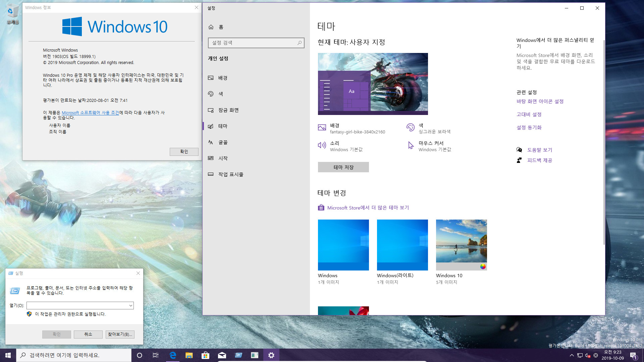This screenshot has height=362, width=644.
Task: Click the 배경 picture icon under current theme
Action: [x=322, y=127]
